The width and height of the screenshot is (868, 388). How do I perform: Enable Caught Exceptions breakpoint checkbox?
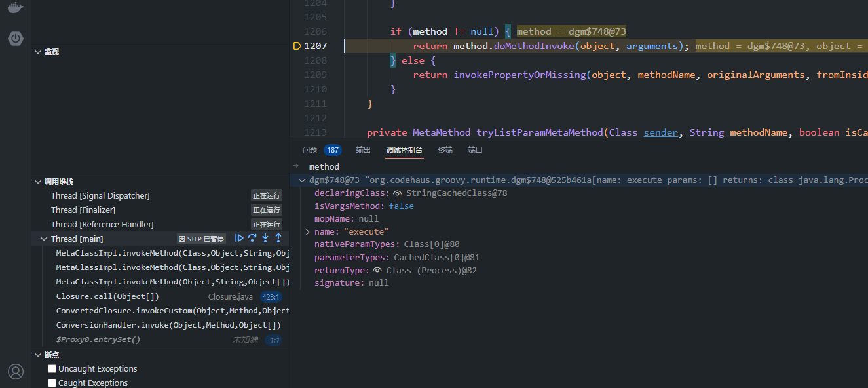[x=52, y=383]
